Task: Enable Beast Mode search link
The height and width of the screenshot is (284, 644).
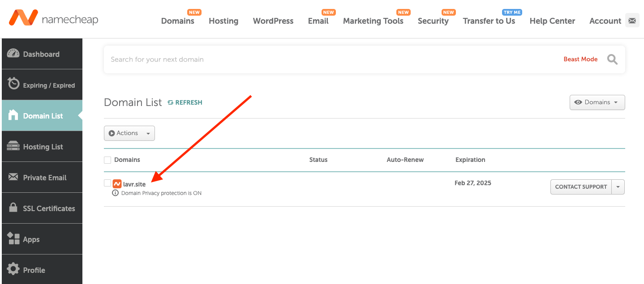Action: point(580,59)
